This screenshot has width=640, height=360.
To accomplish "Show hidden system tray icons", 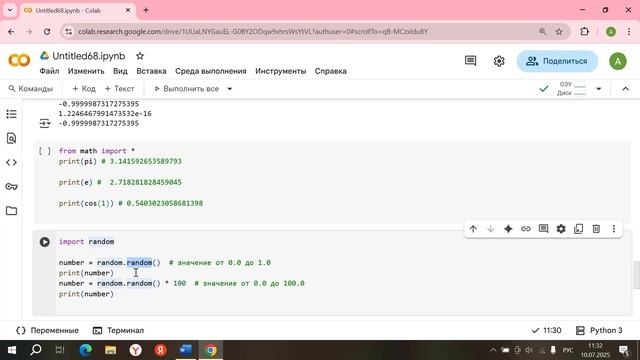I will [x=493, y=350].
